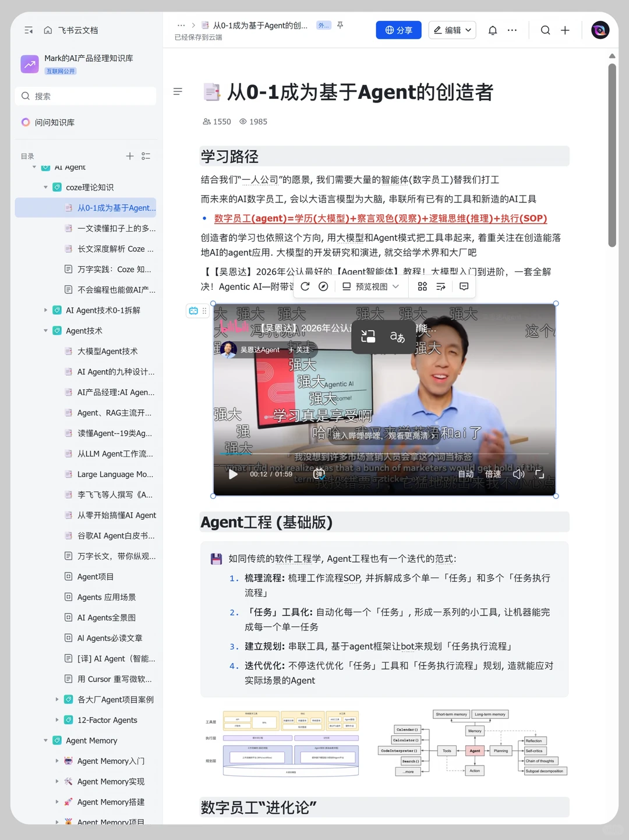Collapse the sidebar with the top-left icon
Screen dimensions: 629x840
(29, 30)
